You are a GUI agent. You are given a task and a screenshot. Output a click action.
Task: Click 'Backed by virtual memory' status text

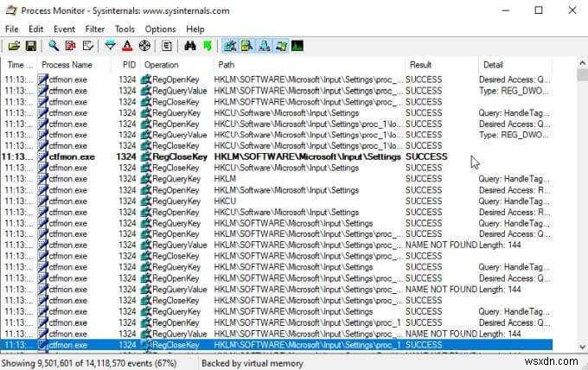(x=252, y=363)
